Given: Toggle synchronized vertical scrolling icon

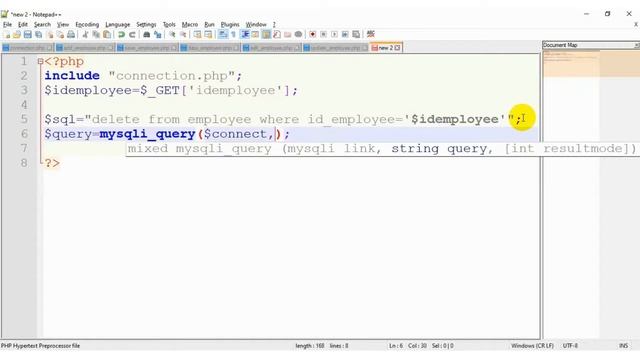Looking at the screenshot, I should coord(197,35).
